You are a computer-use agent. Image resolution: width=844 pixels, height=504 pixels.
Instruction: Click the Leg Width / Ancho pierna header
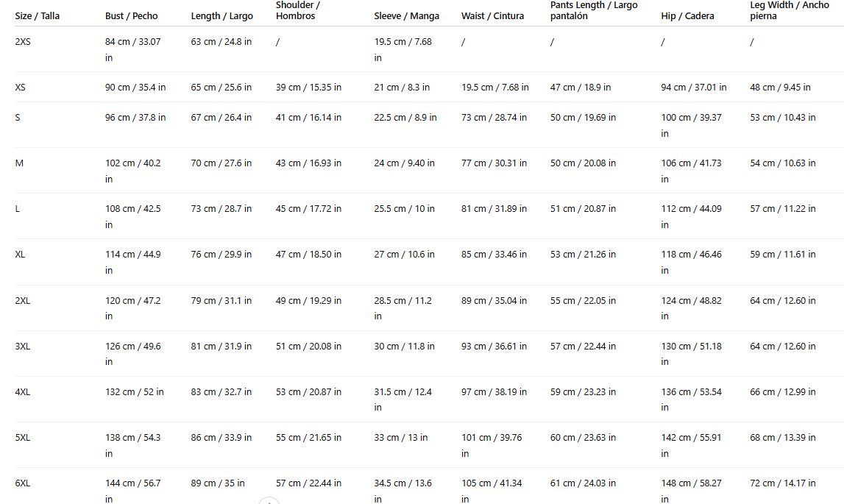coord(789,11)
